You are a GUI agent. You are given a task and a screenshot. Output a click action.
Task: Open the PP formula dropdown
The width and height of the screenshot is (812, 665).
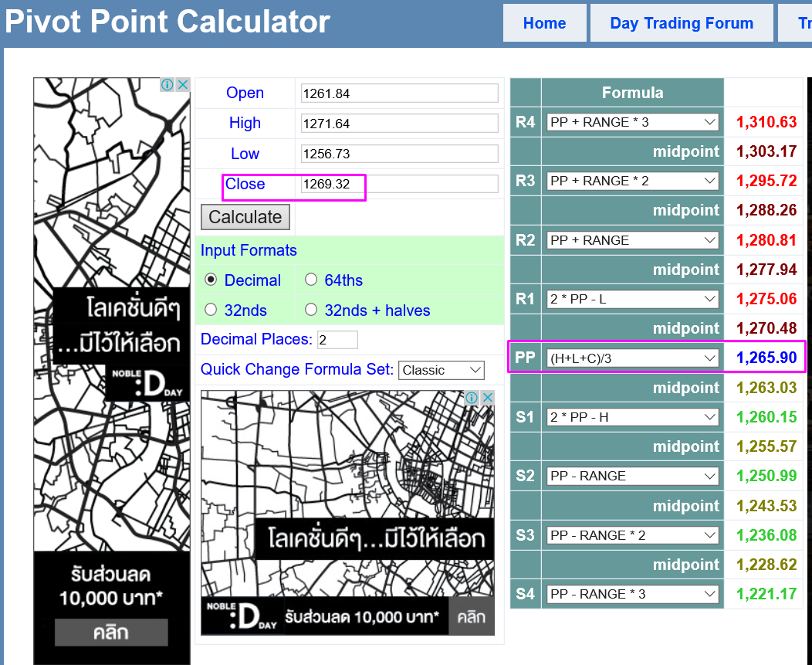point(632,358)
